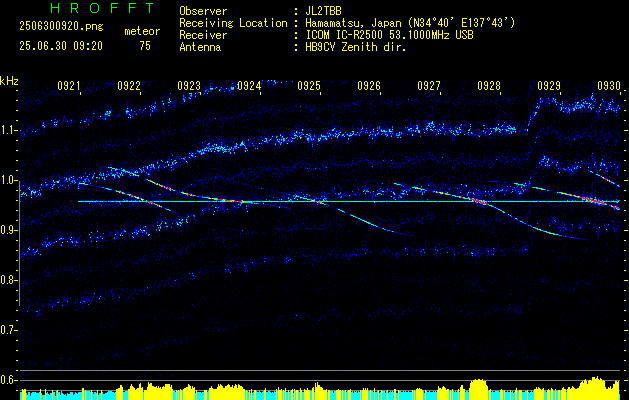The width and height of the screenshot is (629, 400).
Task: Click the meteor label
Action: [x=142, y=31]
